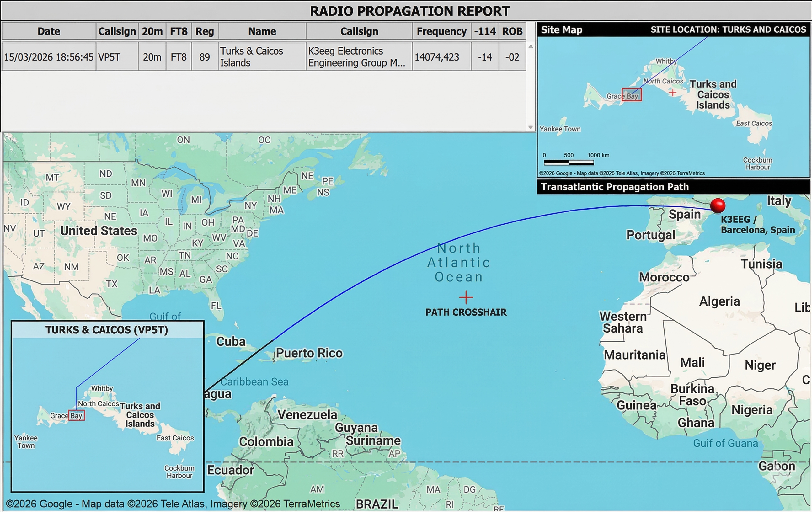812x512 pixels.
Task: Click the red K3EEG Barcelona map pin
Action: coord(717,205)
